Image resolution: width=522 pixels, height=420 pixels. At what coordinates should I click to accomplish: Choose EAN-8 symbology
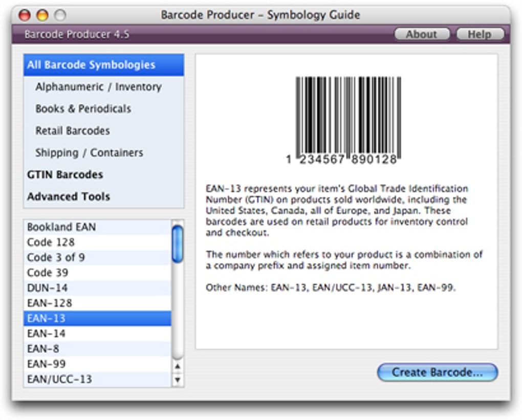[x=43, y=349]
